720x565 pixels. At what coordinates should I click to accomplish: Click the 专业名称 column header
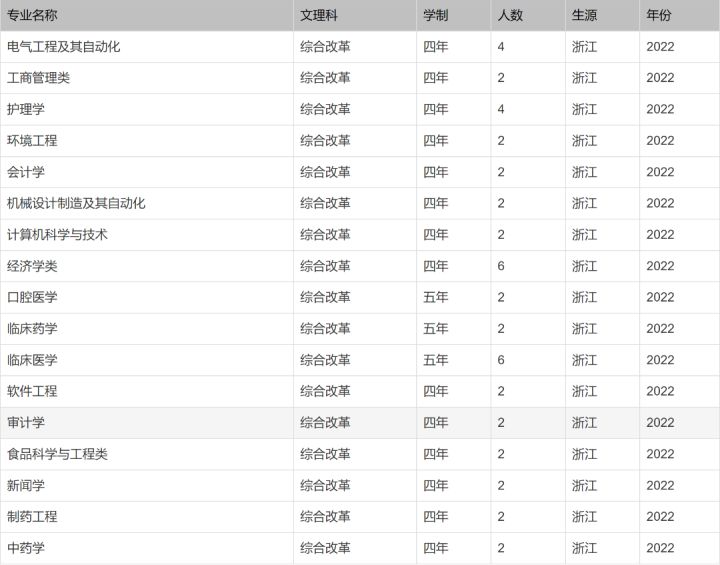[x=32, y=15]
